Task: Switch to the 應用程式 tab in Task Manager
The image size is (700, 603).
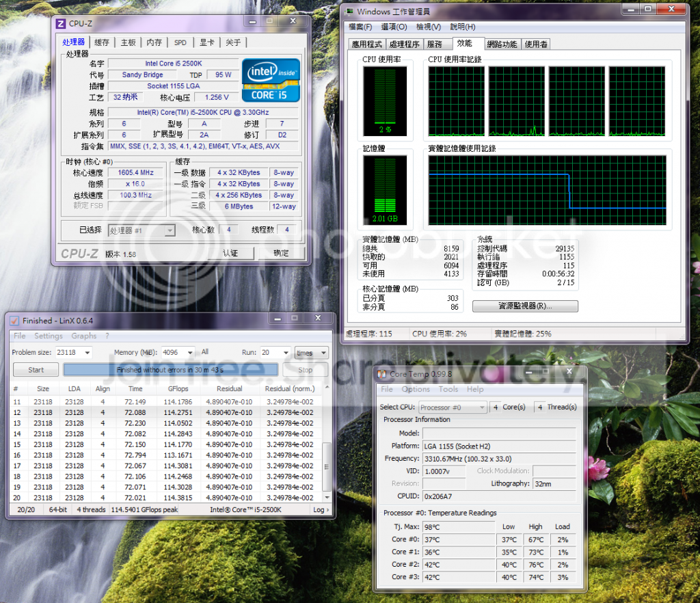Action: click(366, 44)
